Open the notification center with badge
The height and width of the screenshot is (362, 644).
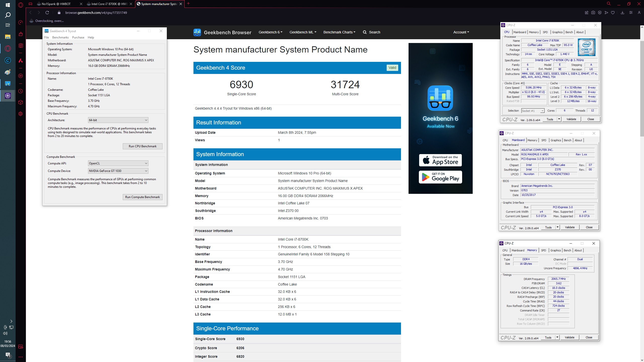click(x=8, y=355)
